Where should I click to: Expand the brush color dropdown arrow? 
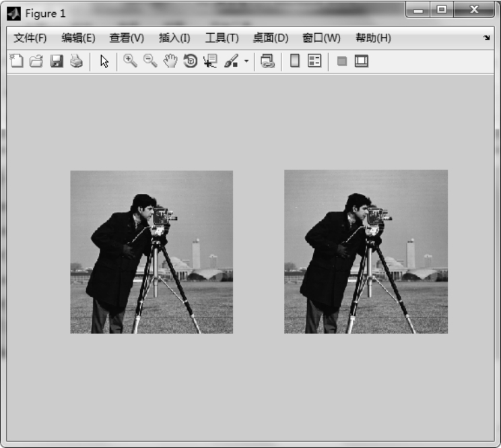coord(246,62)
